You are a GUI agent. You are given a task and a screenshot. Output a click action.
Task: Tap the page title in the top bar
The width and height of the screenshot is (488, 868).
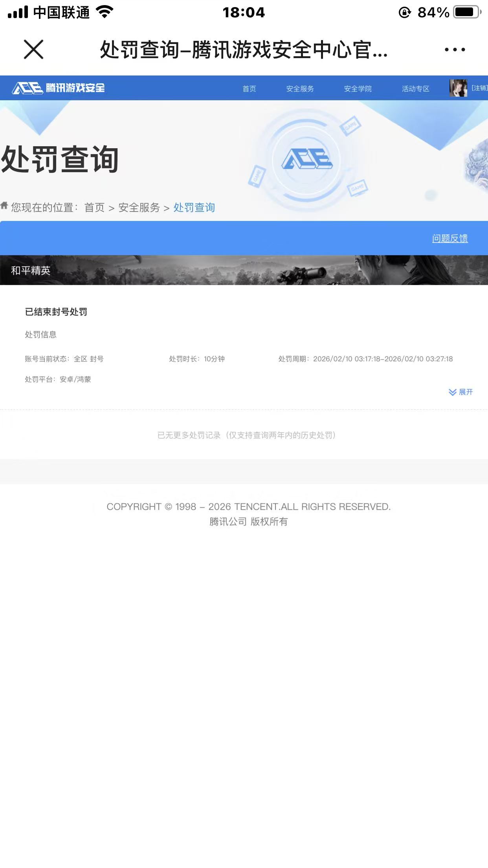pyautogui.click(x=244, y=50)
